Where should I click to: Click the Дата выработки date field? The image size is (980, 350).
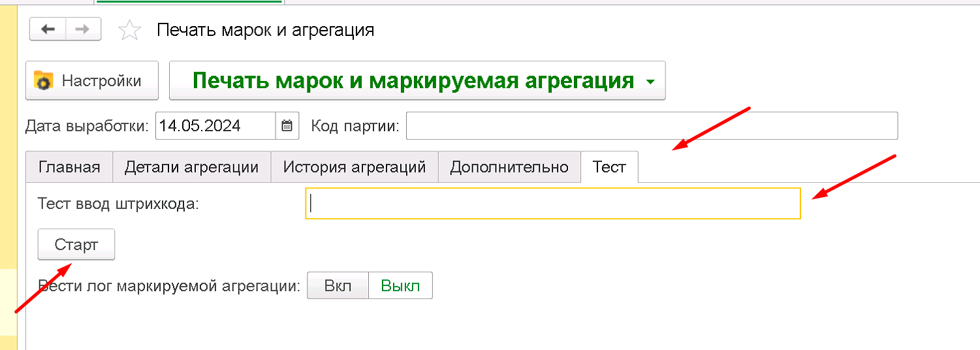coord(215,126)
